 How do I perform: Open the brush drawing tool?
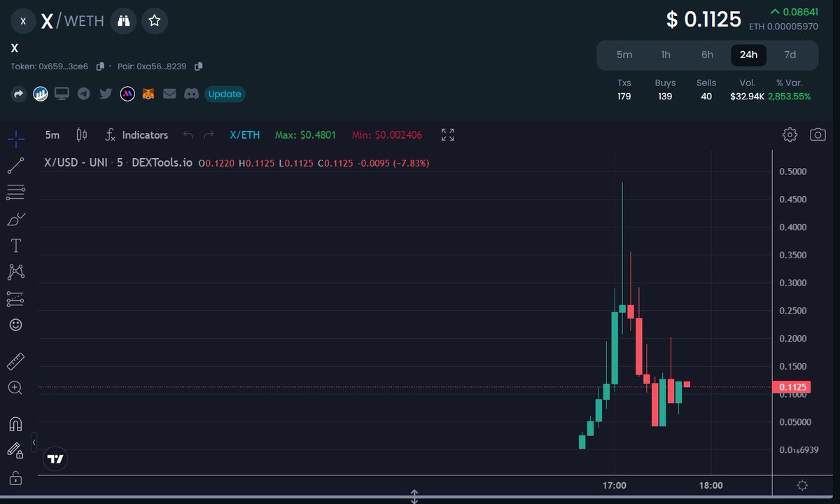(15, 218)
